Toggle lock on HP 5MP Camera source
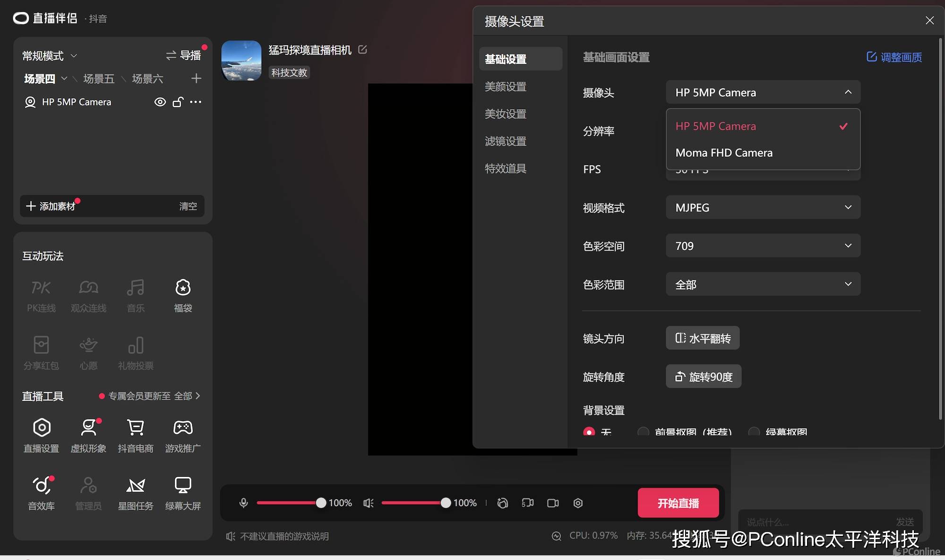The width and height of the screenshot is (945, 560). pos(178,102)
